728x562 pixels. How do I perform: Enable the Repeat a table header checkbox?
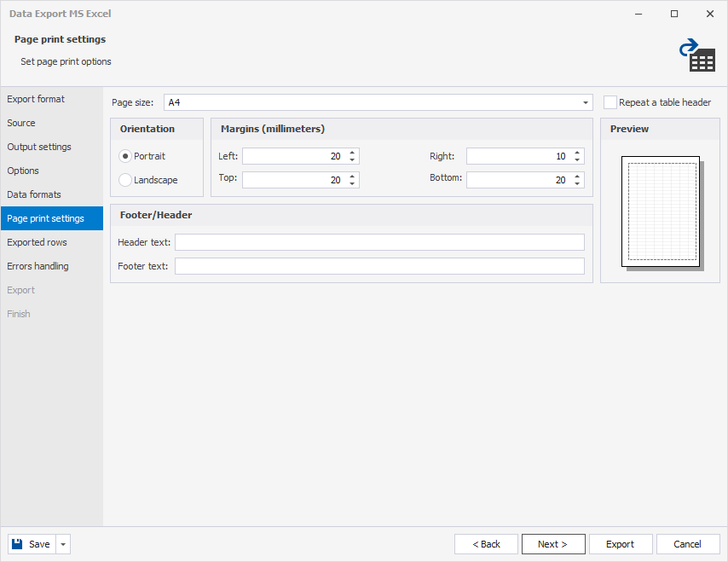pyautogui.click(x=610, y=101)
